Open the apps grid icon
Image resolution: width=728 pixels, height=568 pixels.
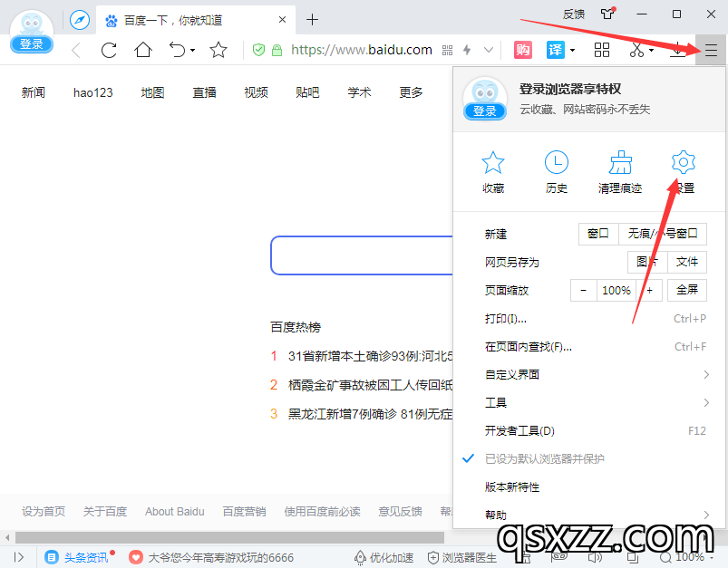click(602, 50)
